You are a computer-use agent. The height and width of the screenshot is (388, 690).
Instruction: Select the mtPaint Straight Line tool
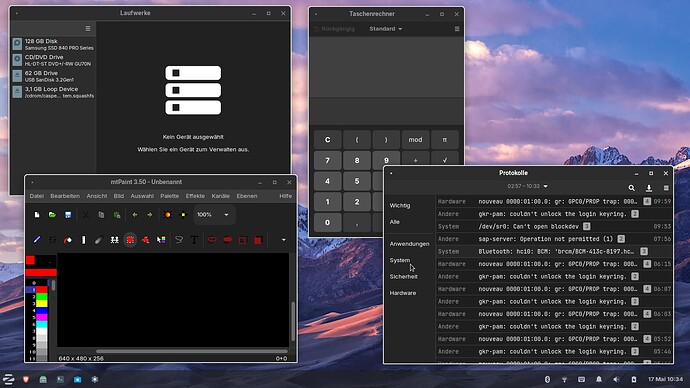84,240
